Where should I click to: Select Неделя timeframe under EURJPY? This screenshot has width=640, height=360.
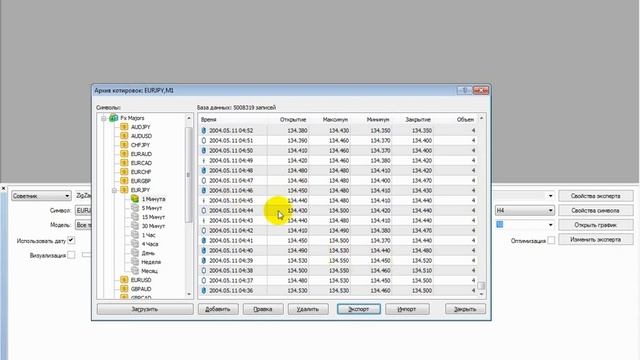(x=151, y=262)
